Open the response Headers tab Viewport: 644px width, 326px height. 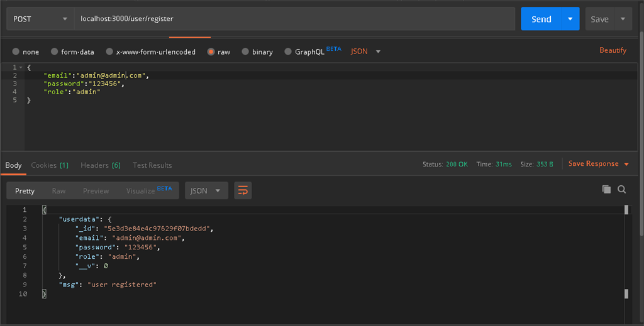coord(100,165)
